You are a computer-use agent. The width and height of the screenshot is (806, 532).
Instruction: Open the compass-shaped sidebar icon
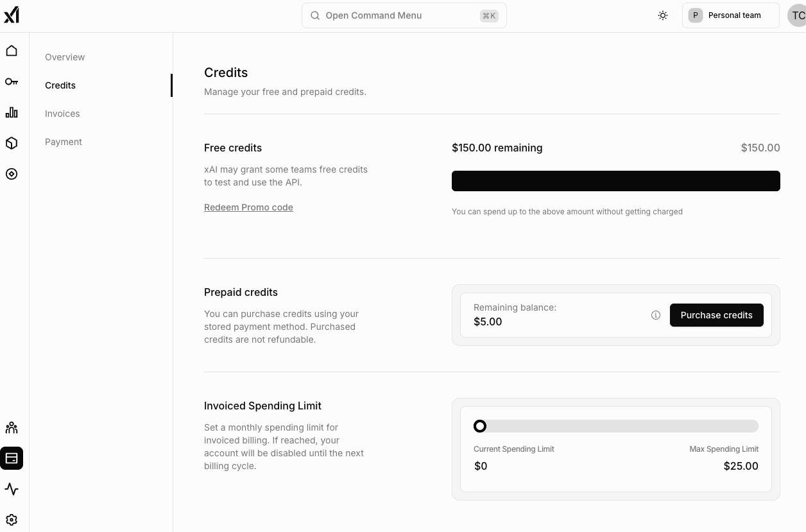(12, 174)
